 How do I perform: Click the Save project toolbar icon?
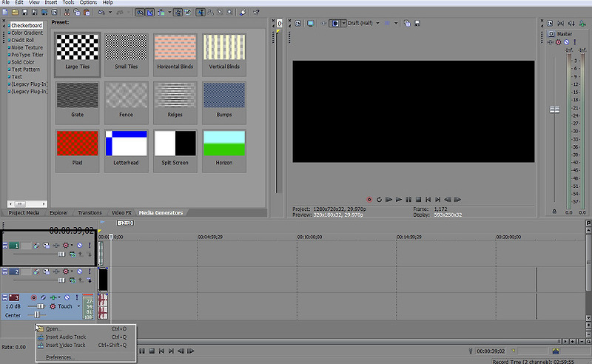pos(25,13)
